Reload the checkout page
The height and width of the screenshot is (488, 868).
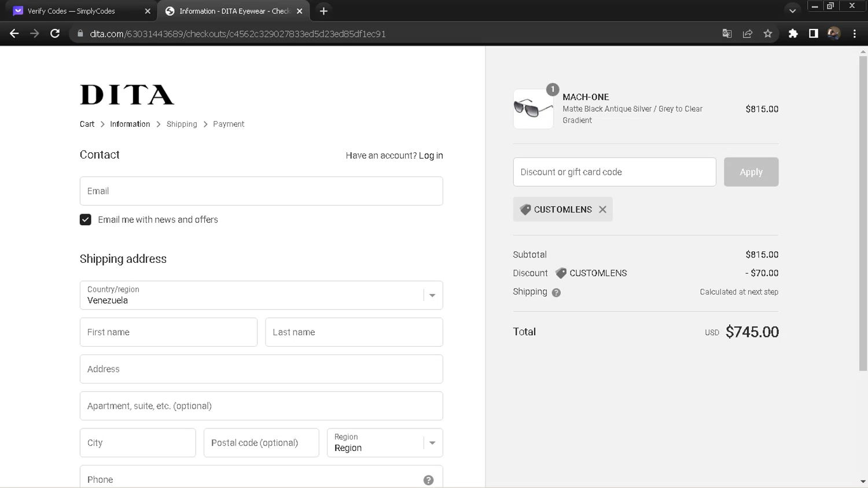pyautogui.click(x=55, y=34)
